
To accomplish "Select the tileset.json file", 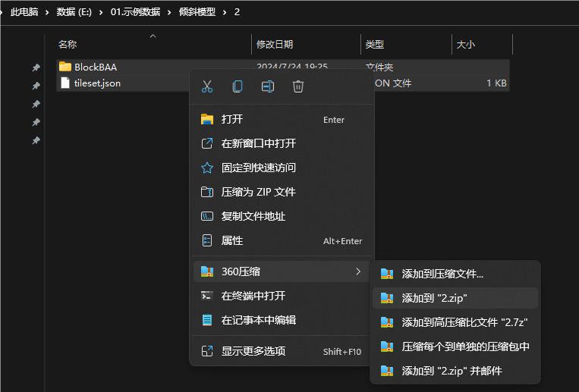I will click(x=96, y=83).
